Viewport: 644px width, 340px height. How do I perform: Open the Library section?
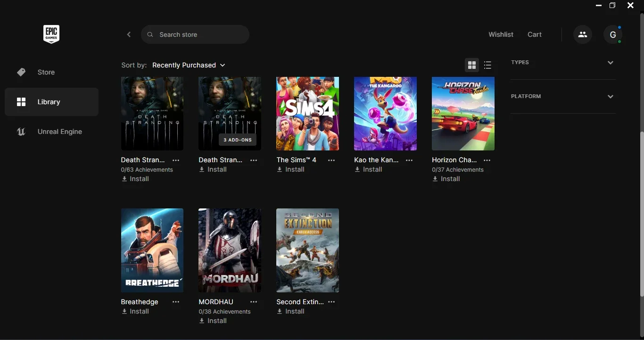pos(51,102)
